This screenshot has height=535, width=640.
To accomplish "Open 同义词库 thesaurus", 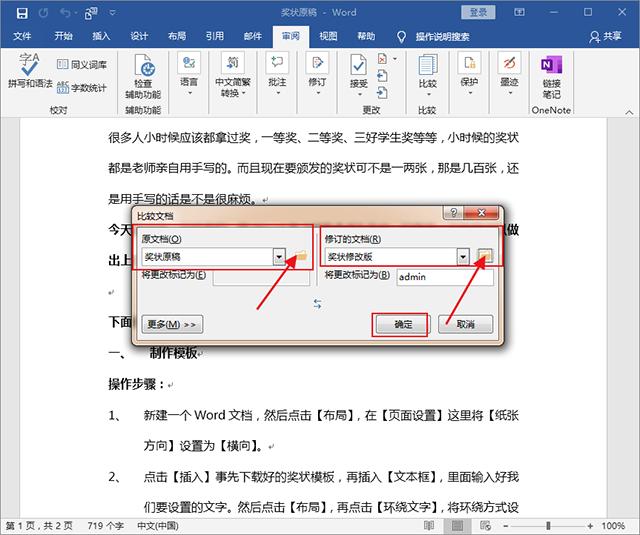I will pyautogui.click(x=82, y=64).
